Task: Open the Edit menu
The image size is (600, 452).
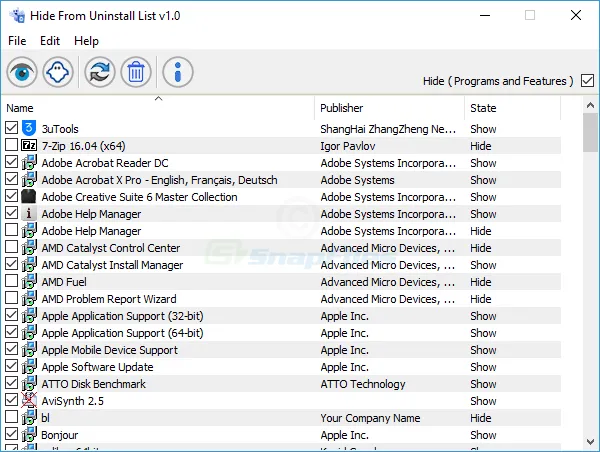Action: 50,41
